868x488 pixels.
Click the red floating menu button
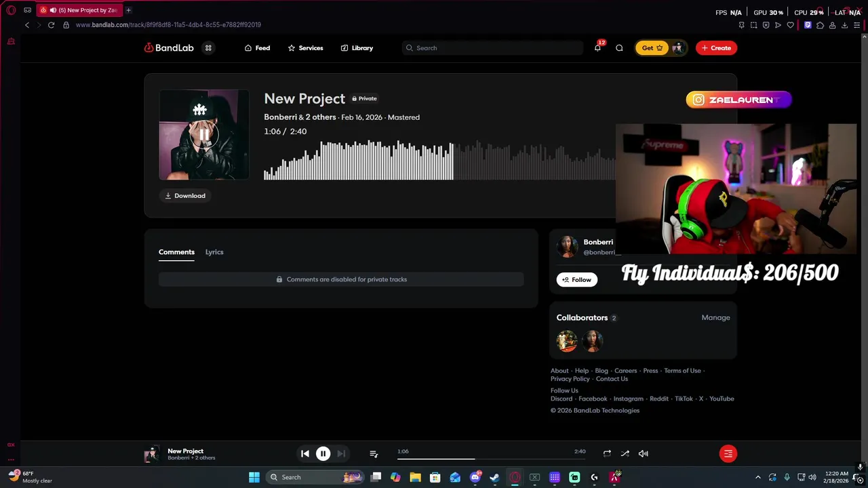click(x=728, y=454)
